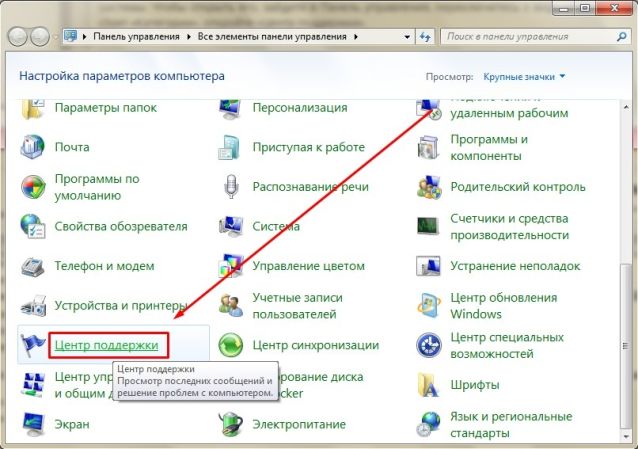Expand the arrow after Все элементы панели управления
The width and height of the screenshot is (638, 449).
coord(356,36)
